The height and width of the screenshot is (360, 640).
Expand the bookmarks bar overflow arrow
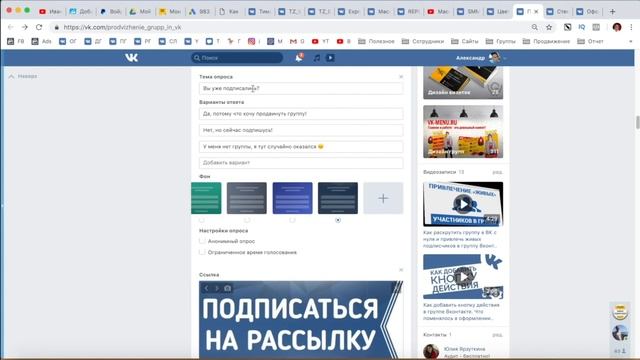click(631, 41)
